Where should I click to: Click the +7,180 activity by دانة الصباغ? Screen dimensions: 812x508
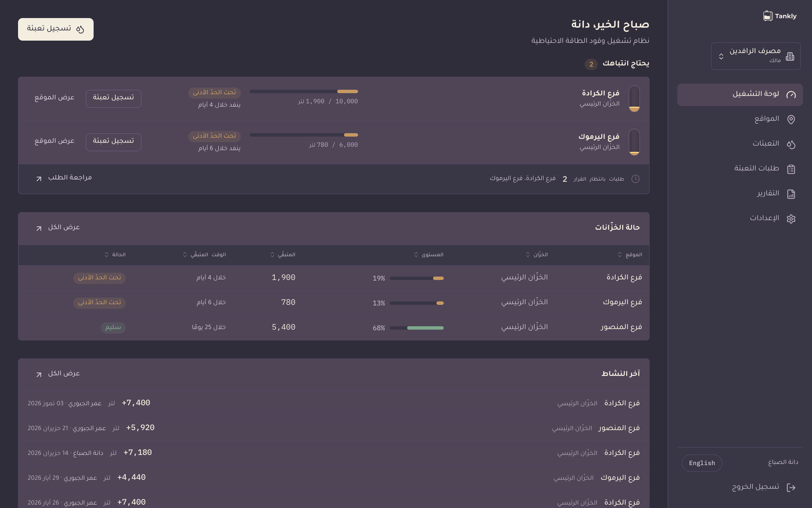(x=334, y=453)
